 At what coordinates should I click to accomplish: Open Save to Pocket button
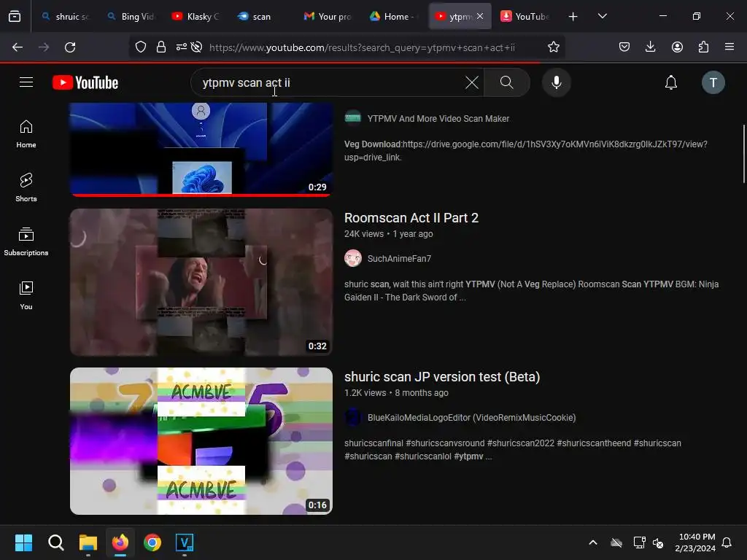click(624, 47)
